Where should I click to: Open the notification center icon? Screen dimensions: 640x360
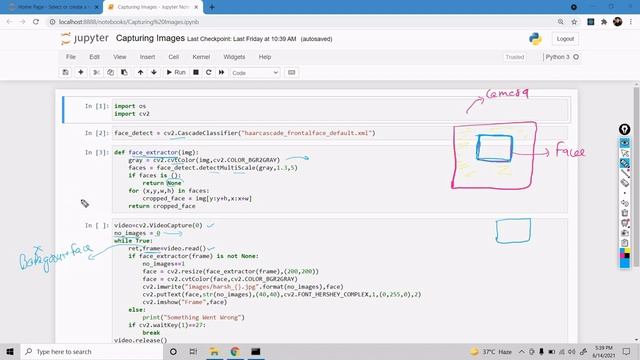point(627,351)
